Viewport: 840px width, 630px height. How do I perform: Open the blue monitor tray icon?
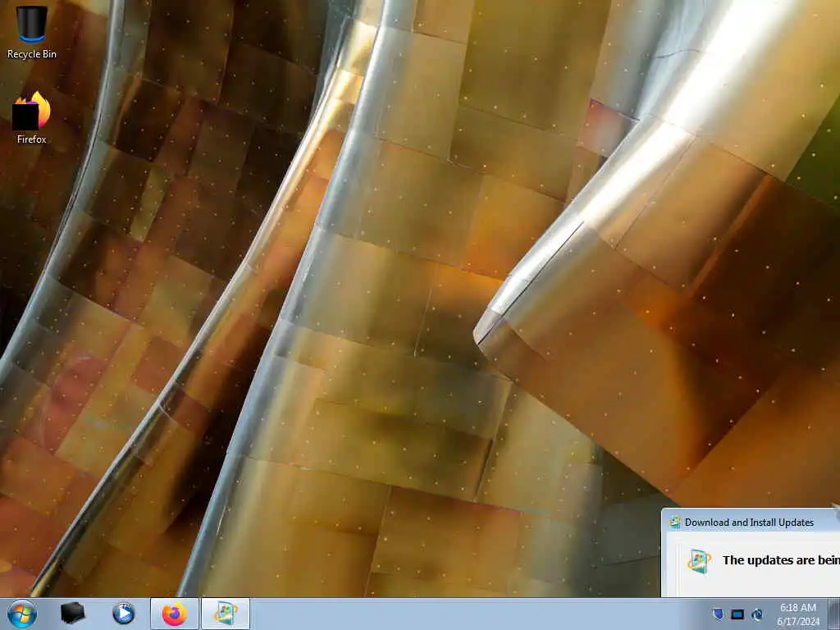(737, 614)
